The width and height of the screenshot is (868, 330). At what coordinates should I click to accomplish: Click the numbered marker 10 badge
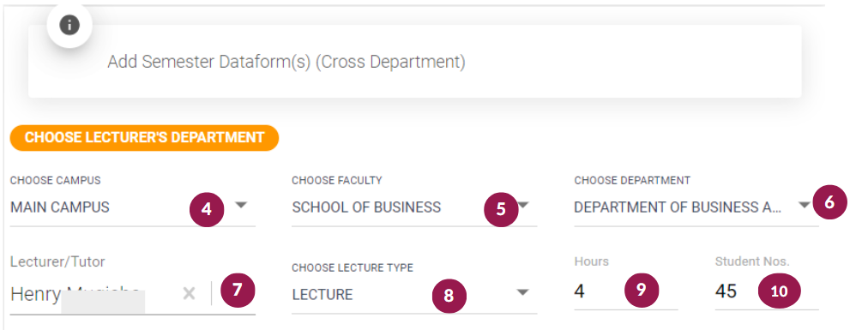click(779, 291)
